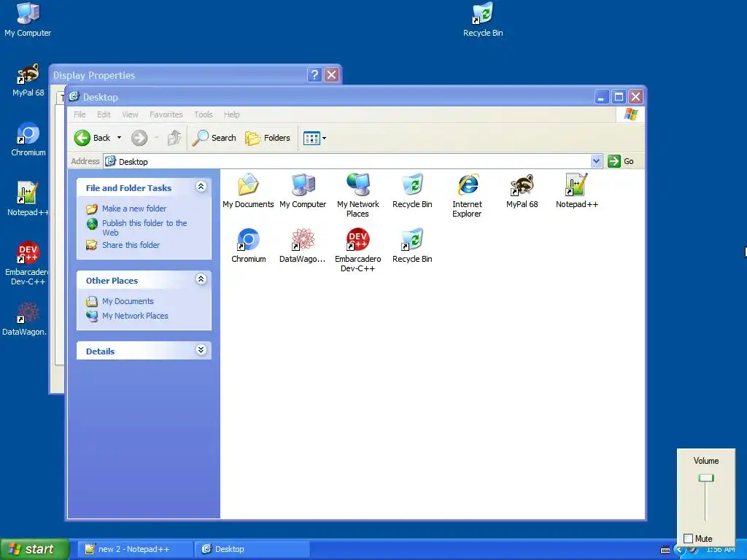This screenshot has width=747, height=560.
Task: Open the Help menu
Action: click(231, 114)
